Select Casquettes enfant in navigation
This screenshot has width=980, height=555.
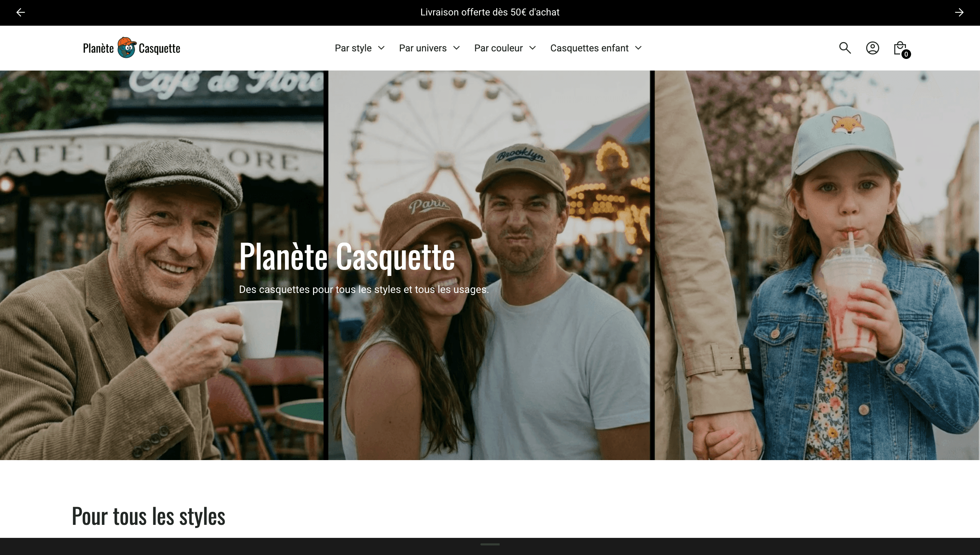pyautogui.click(x=589, y=48)
